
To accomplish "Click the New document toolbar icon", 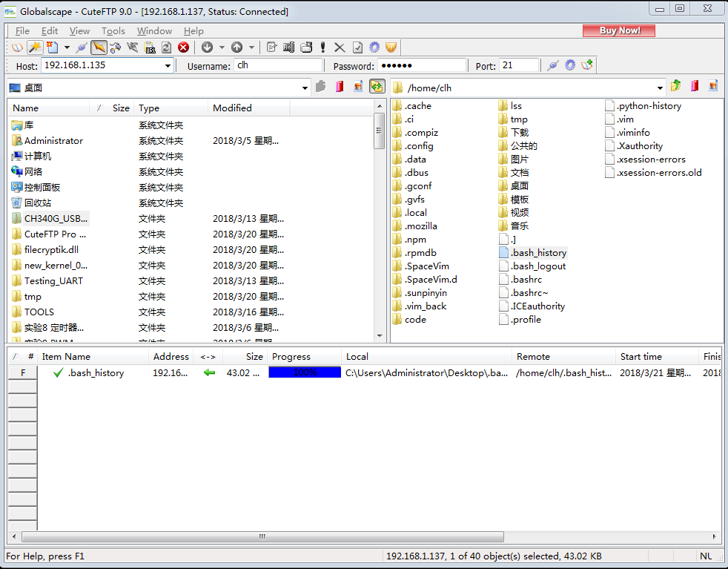I will [53, 47].
